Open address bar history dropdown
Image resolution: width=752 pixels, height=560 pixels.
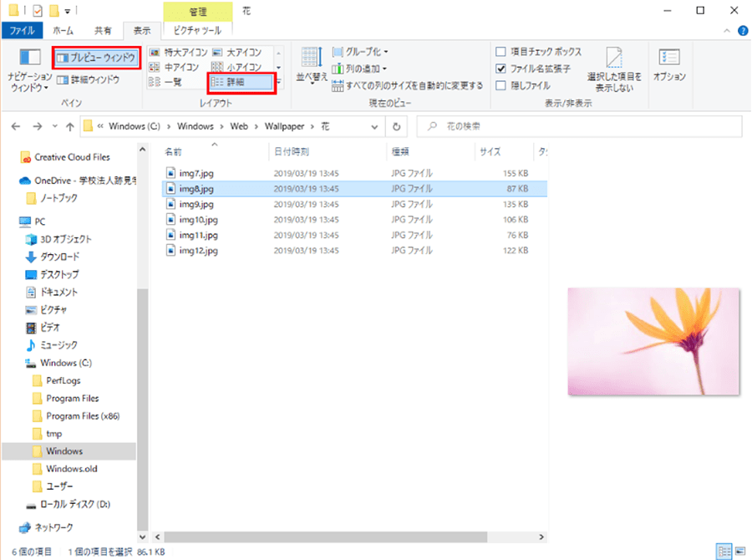(374, 127)
